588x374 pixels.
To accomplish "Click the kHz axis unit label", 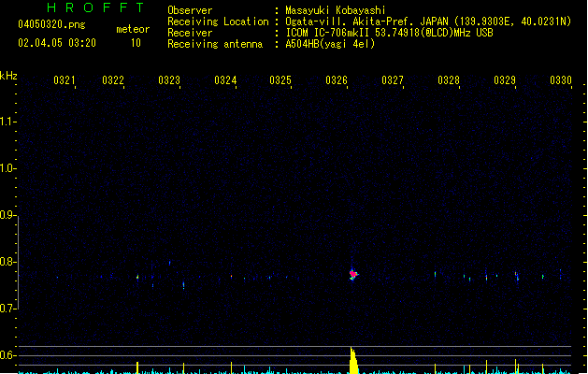I will 8,76.
